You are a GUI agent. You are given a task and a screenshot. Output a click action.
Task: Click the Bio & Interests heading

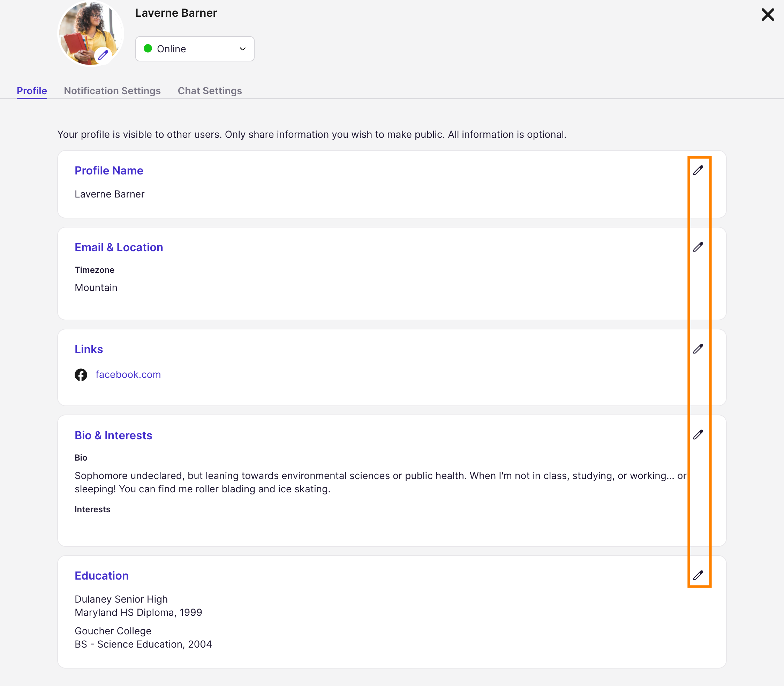(x=113, y=435)
